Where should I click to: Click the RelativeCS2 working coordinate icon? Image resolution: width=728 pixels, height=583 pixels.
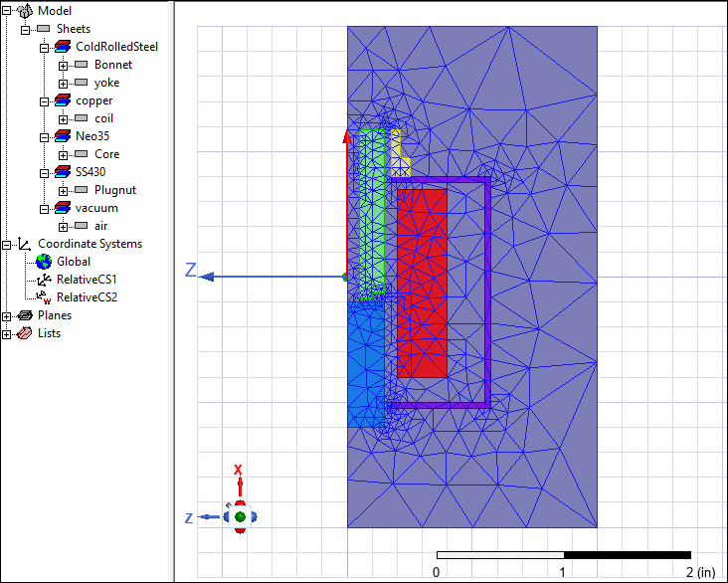44,297
